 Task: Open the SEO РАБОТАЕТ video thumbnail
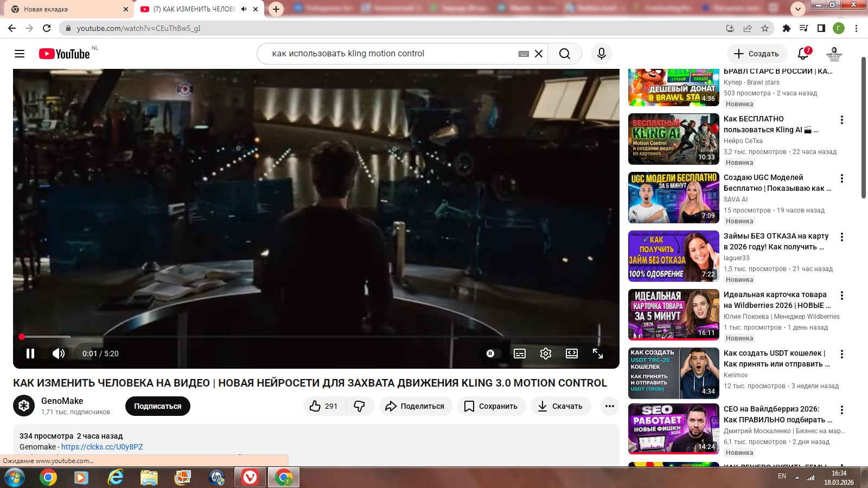click(x=674, y=429)
